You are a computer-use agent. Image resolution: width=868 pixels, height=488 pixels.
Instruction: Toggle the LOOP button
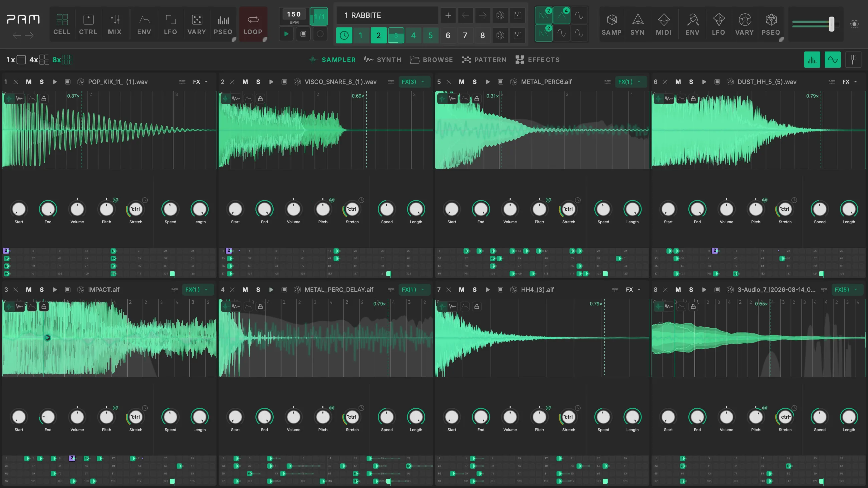253,24
